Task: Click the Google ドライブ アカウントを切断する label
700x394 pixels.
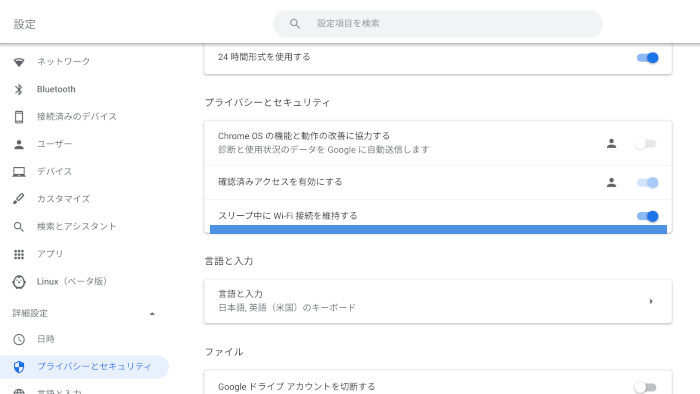Action: pos(296,387)
